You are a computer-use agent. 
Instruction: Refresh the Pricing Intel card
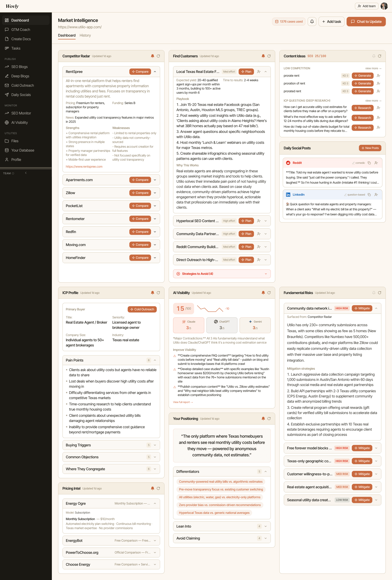[x=158, y=488]
